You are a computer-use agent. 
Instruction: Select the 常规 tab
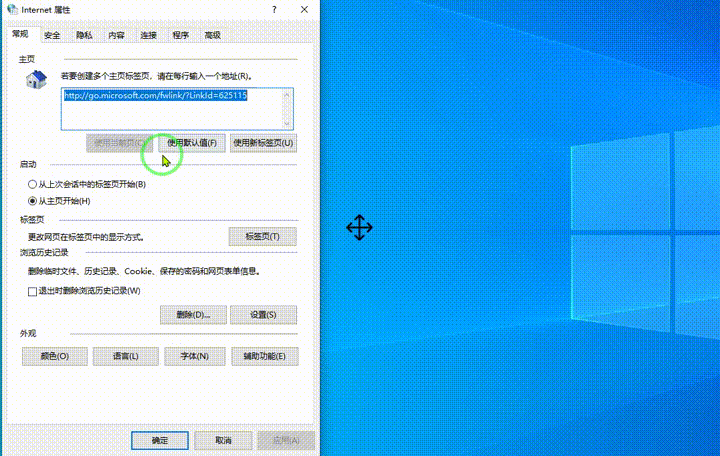(x=20, y=34)
